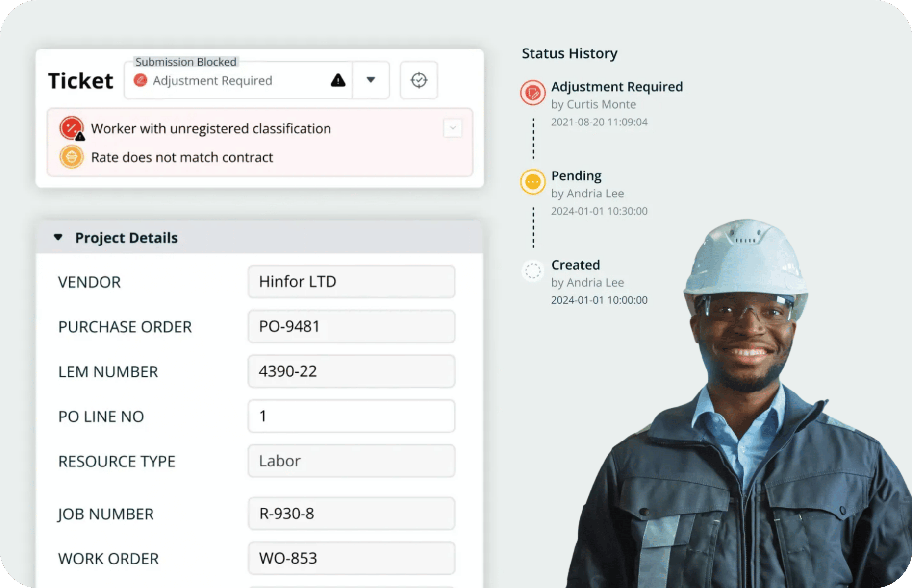Click the Adjustment Required status history icon
This screenshot has height=588, width=912.
[533, 93]
